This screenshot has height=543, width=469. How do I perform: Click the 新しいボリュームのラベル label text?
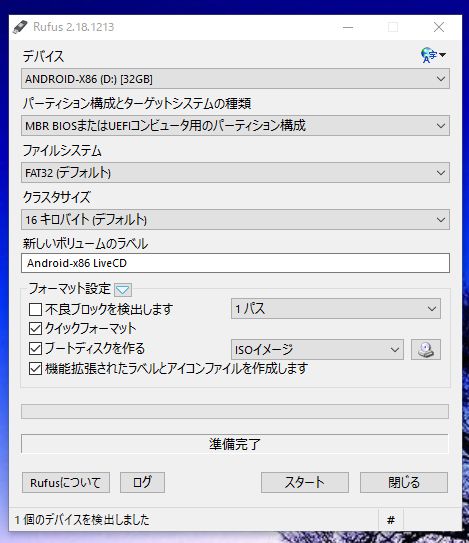(x=85, y=244)
